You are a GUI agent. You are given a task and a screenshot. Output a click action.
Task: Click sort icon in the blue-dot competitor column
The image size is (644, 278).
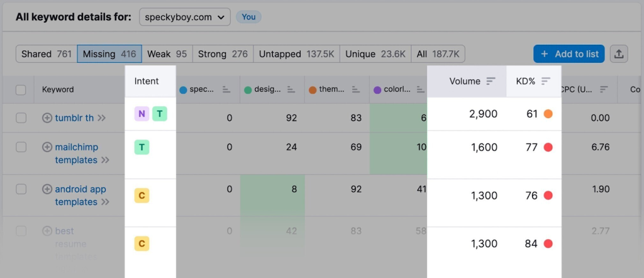(226, 90)
